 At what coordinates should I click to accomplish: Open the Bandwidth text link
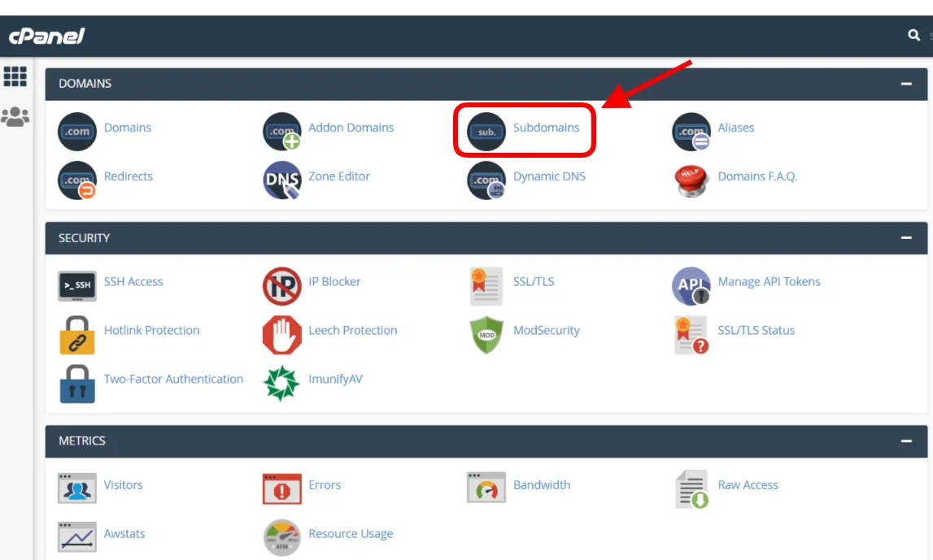542,484
